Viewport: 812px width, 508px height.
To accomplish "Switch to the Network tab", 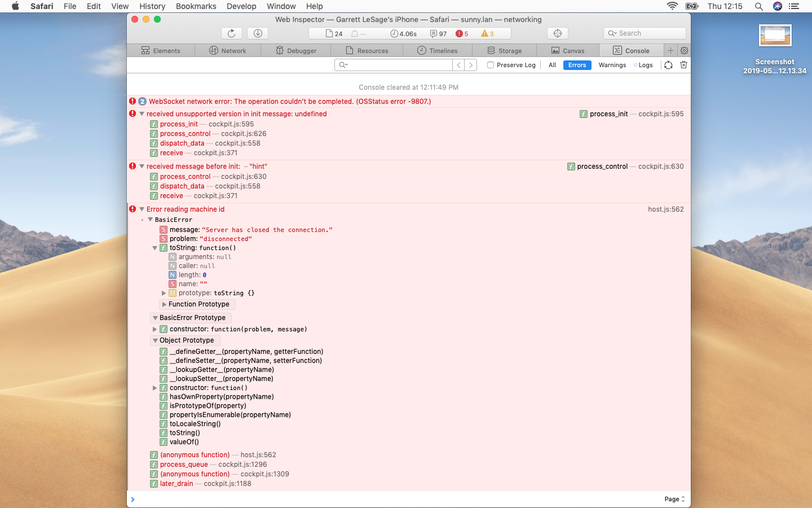I will (x=228, y=50).
